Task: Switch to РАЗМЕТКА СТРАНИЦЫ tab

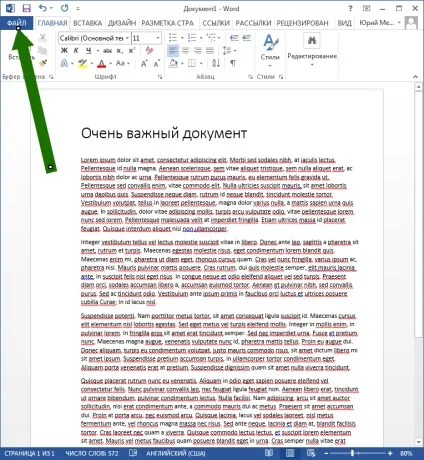Action: [168, 23]
